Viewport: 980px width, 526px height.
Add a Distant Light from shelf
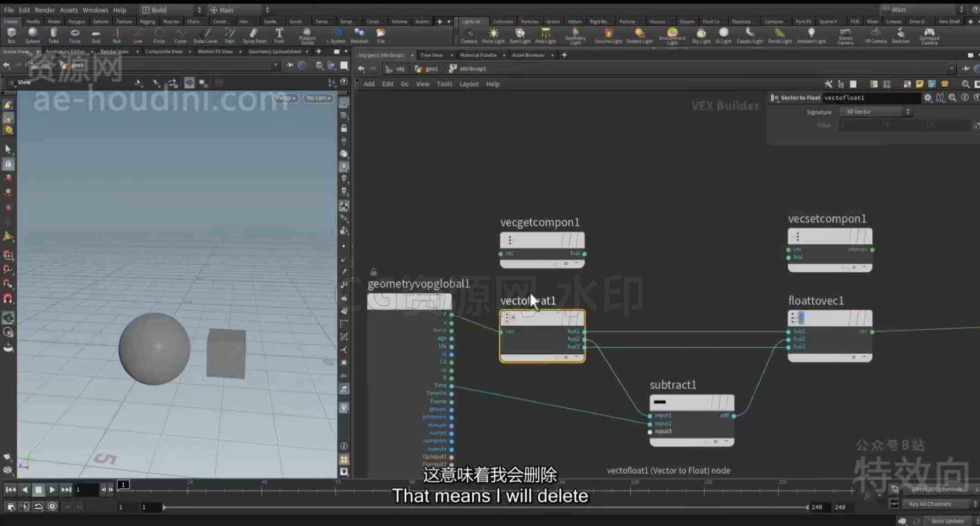639,35
